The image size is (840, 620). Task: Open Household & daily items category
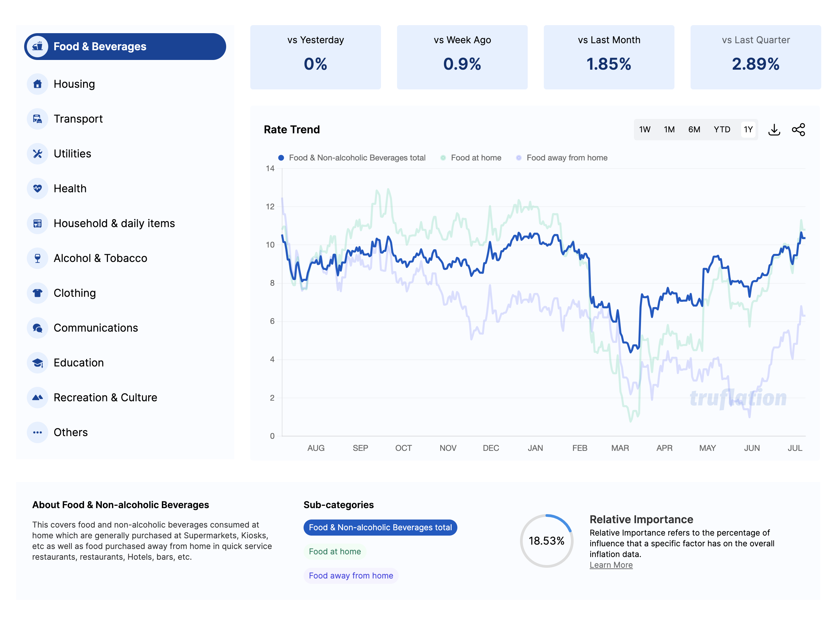(114, 223)
